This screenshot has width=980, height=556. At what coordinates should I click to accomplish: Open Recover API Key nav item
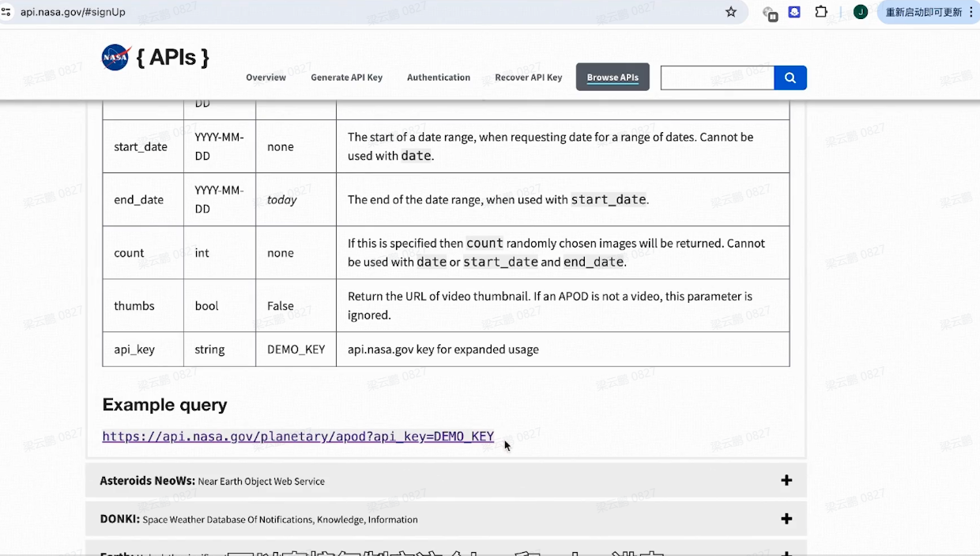[529, 78]
